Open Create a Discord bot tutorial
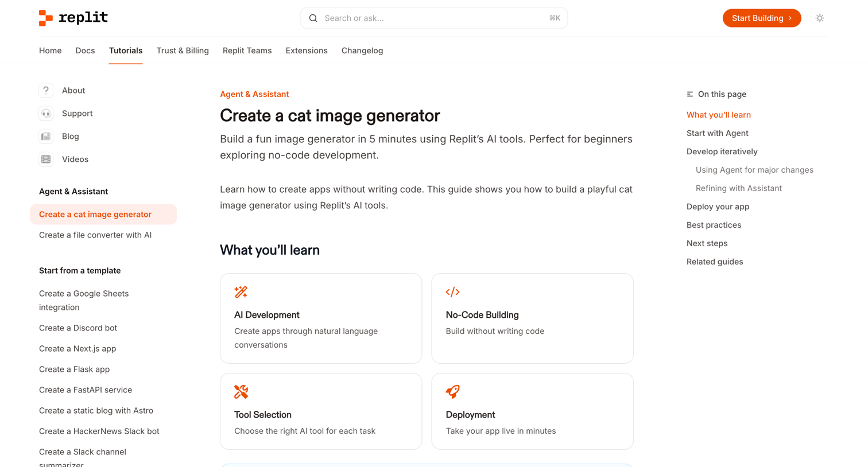Viewport: 868px width, 467px height. tap(78, 328)
